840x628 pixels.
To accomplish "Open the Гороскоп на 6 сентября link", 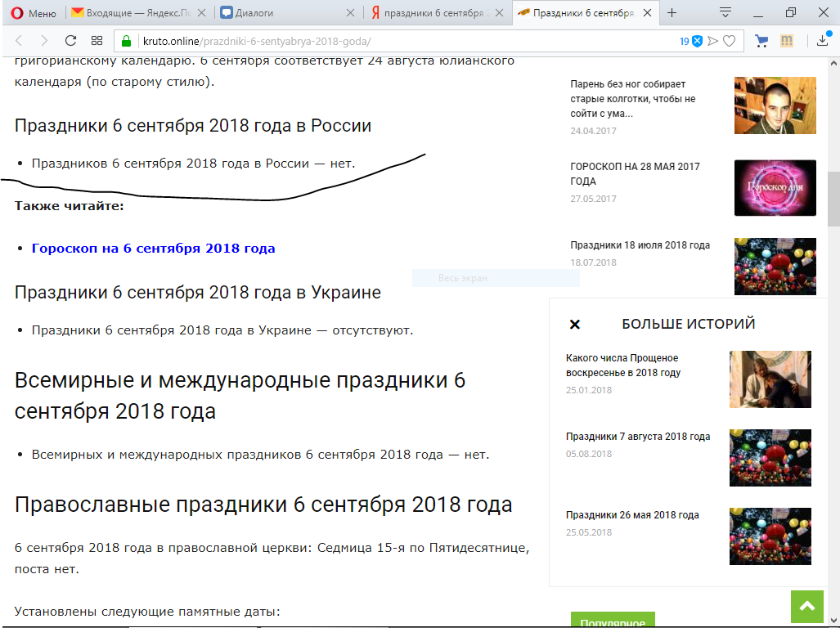I will tap(153, 248).
